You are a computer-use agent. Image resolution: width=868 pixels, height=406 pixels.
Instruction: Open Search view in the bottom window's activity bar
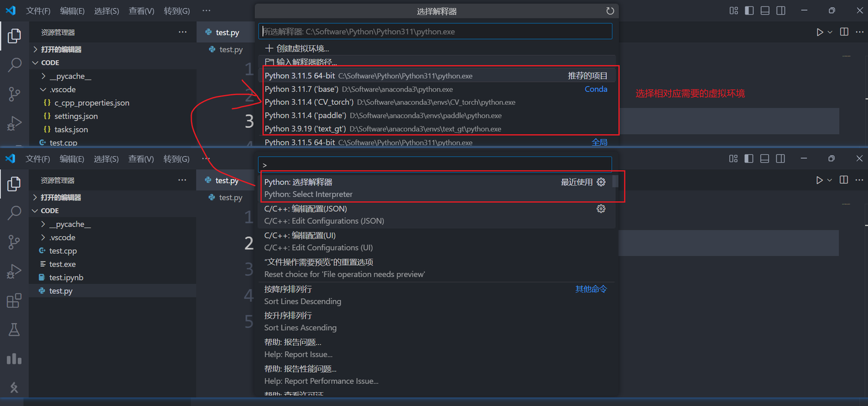tap(14, 213)
